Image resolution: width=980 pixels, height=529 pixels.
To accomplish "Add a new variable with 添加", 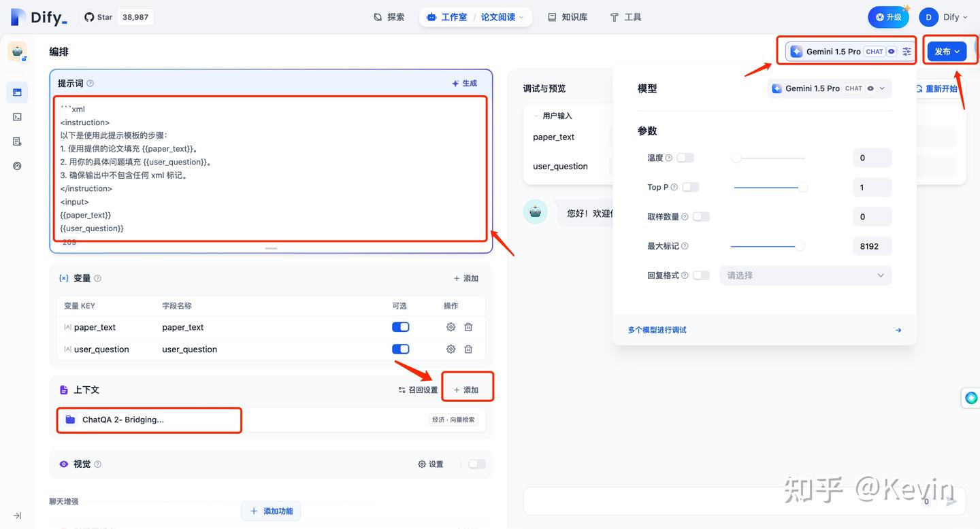I will pyautogui.click(x=466, y=278).
